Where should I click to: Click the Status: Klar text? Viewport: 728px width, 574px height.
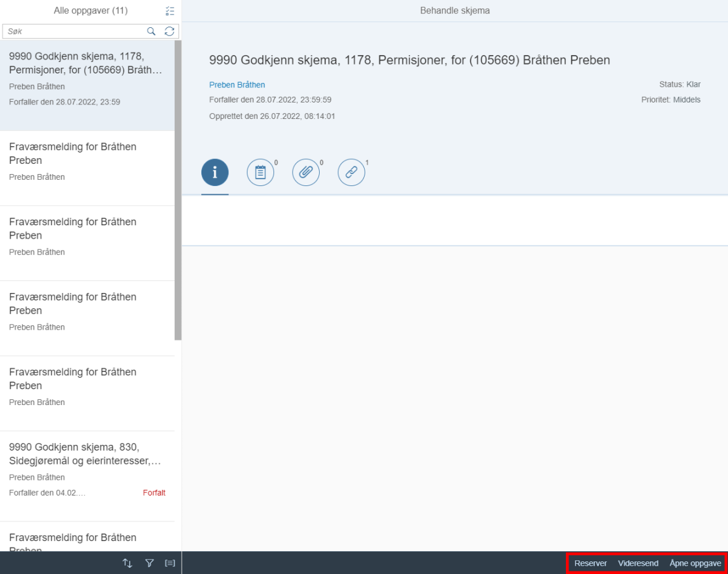point(680,84)
